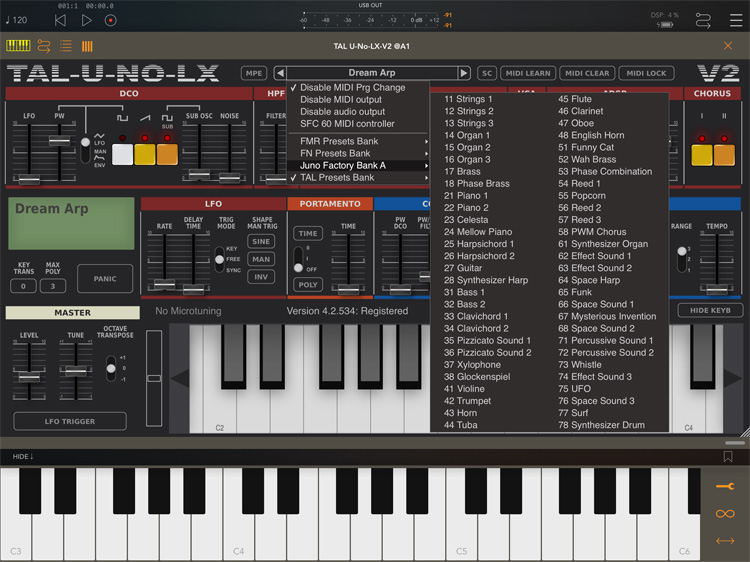This screenshot has height=562, width=750.
Task: Toggle the LFO INV button
Action: pyautogui.click(x=261, y=277)
